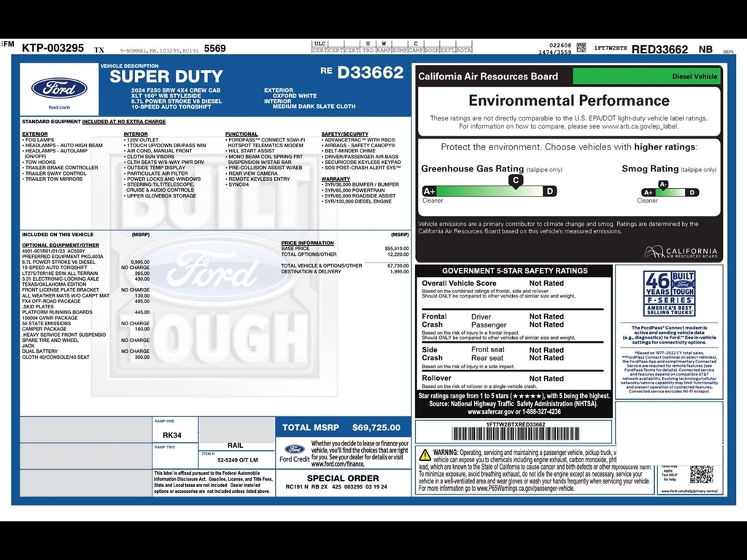Click the VIN barcode under safety ratings
The width and height of the screenshot is (747, 560).
(x=515, y=433)
